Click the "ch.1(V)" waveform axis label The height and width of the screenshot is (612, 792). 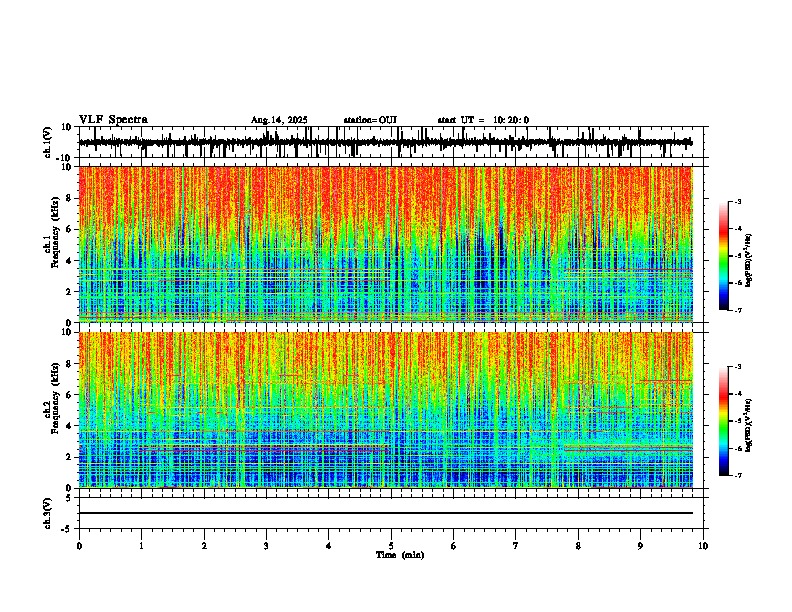48,142
